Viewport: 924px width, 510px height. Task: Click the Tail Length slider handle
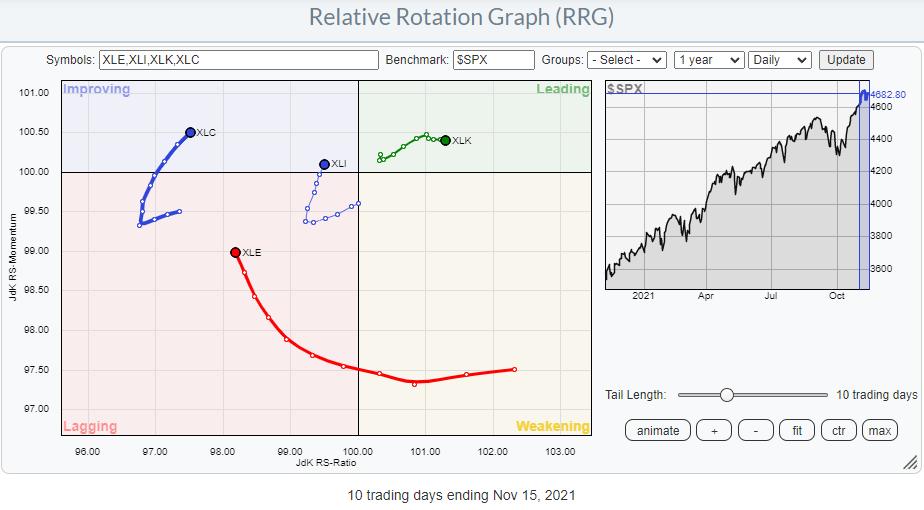[x=727, y=395]
